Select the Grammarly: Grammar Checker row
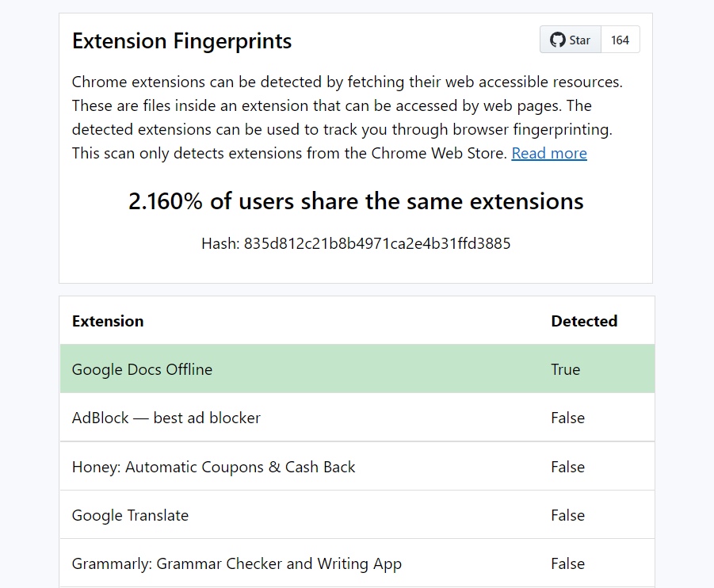The width and height of the screenshot is (714, 588). point(236,563)
